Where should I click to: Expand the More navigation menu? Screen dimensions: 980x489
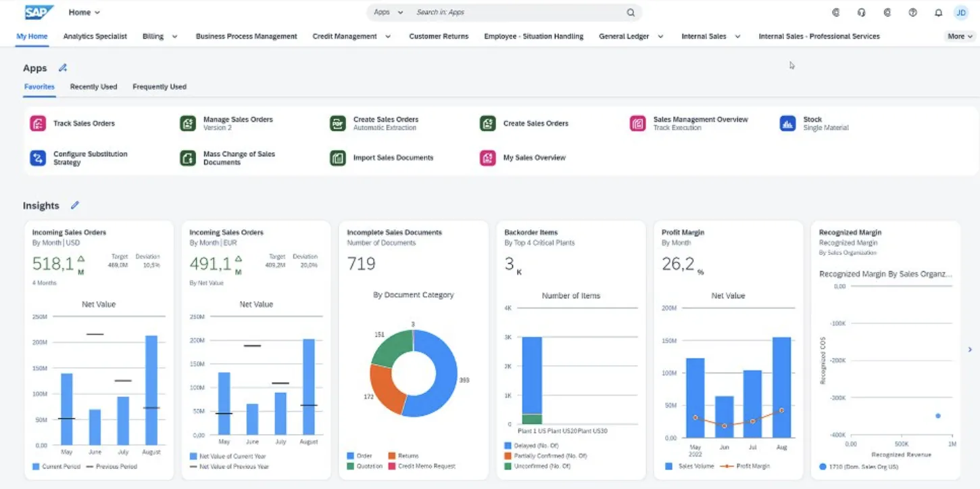pos(959,36)
